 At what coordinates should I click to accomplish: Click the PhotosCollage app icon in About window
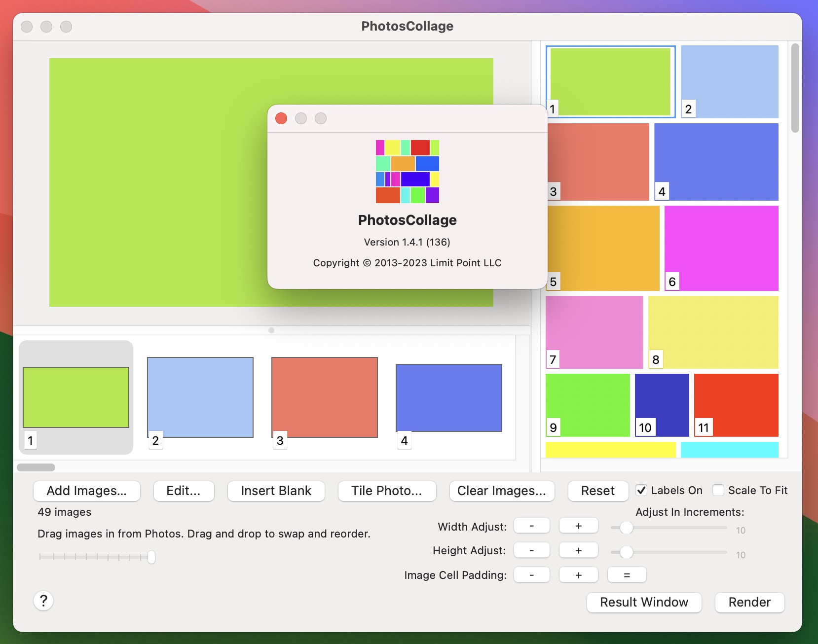point(408,172)
